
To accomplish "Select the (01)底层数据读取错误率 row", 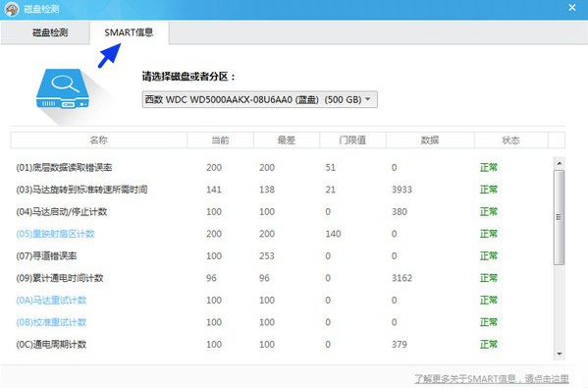I will [x=282, y=167].
